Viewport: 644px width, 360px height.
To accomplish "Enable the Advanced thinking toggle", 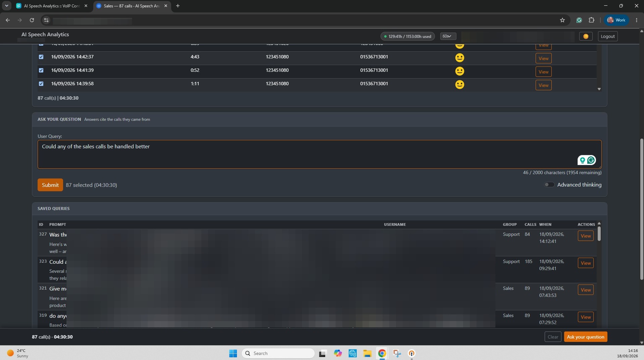I will coord(549,185).
